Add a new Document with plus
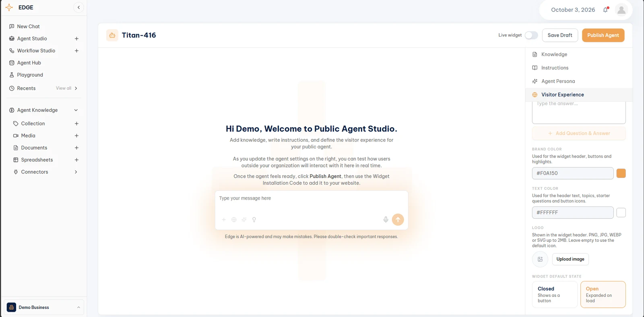644x317 pixels. coord(76,148)
